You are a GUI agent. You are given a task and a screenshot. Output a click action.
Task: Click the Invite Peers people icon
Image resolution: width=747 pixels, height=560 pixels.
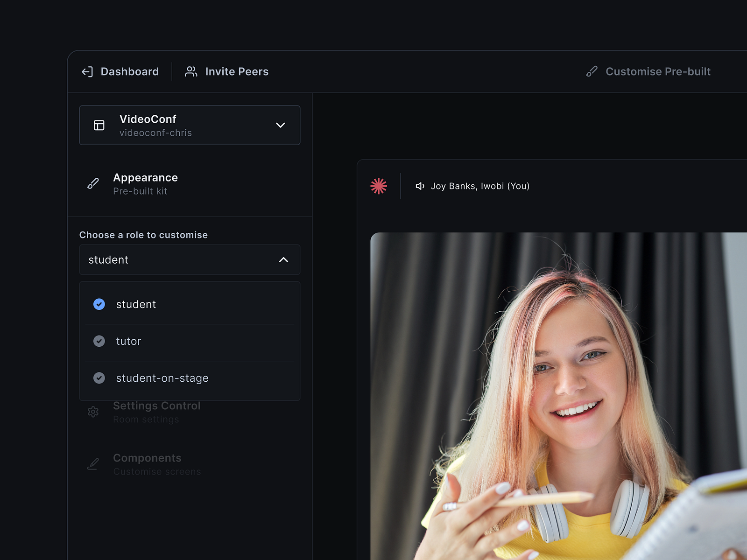coord(190,71)
